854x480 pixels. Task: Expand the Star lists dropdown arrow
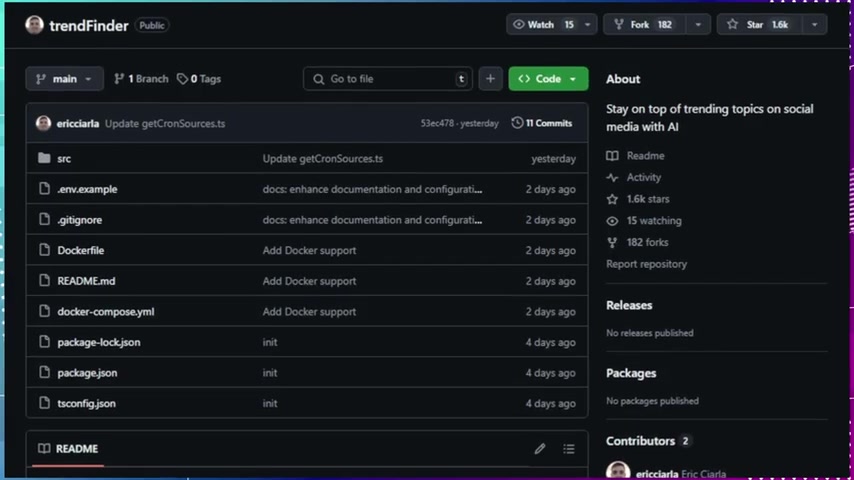[814, 25]
